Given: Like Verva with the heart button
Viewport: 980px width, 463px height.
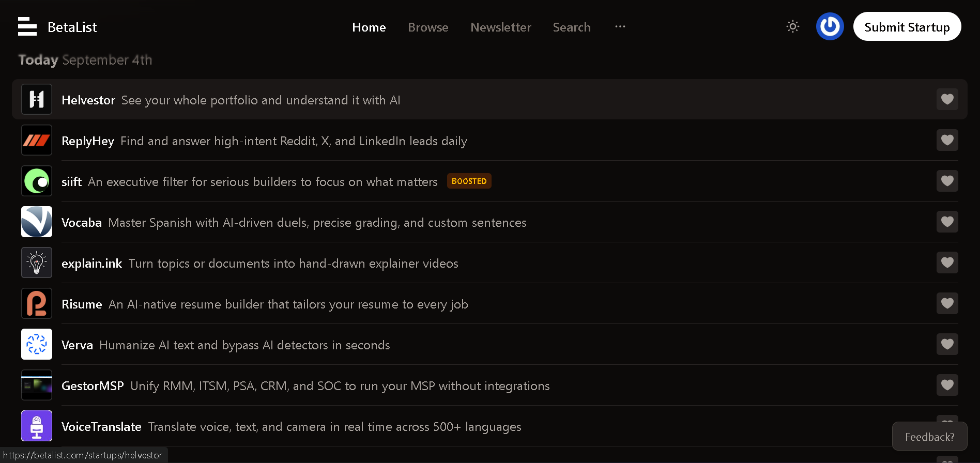Looking at the screenshot, I should tap(947, 344).
